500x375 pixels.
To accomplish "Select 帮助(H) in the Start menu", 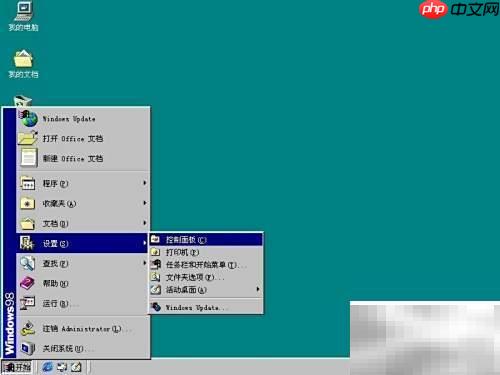I will click(x=83, y=283).
